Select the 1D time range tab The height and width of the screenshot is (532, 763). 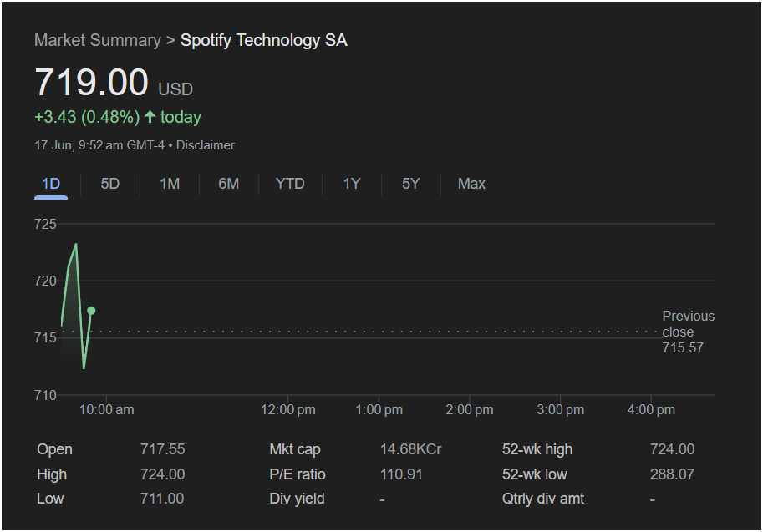coord(51,184)
